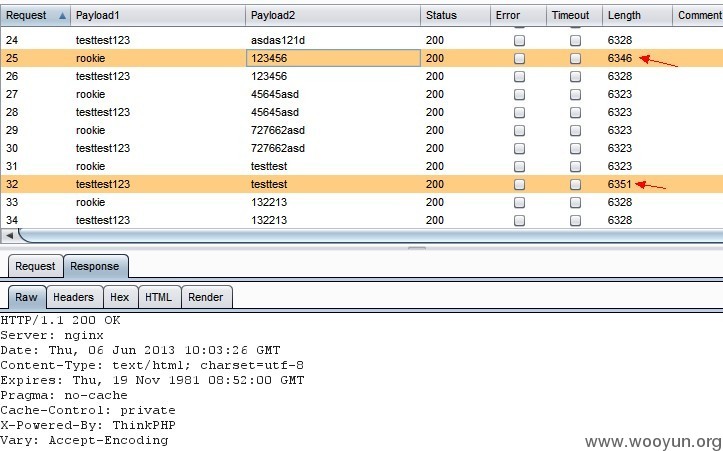Click the Error column header
723x451 pixels.
click(518, 15)
